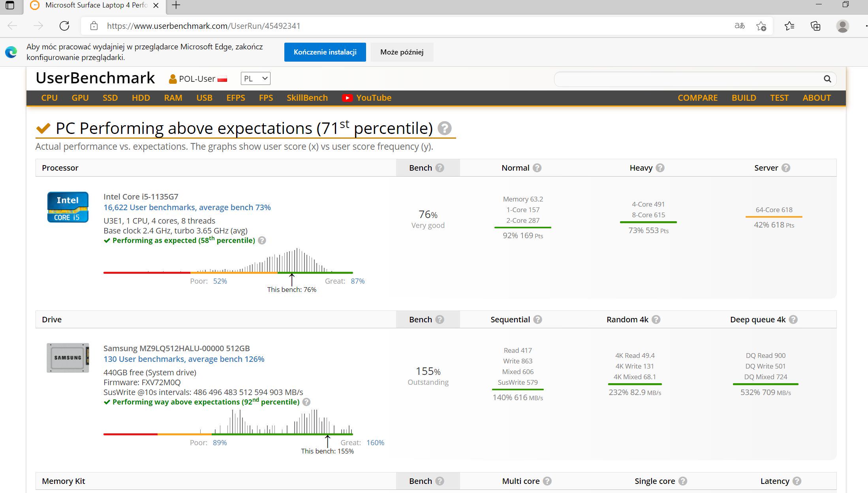The height and width of the screenshot is (493, 868).
Task: Open the PL language dropdown
Action: coord(256,79)
